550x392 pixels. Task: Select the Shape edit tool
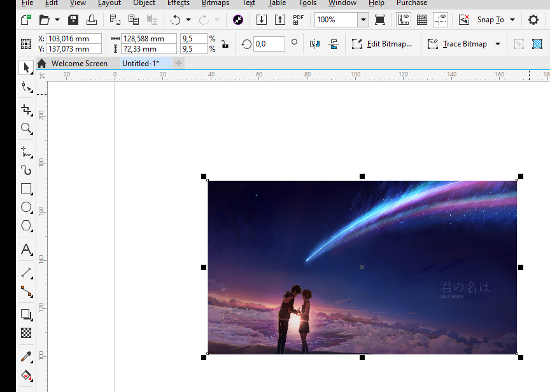point(26,87)
